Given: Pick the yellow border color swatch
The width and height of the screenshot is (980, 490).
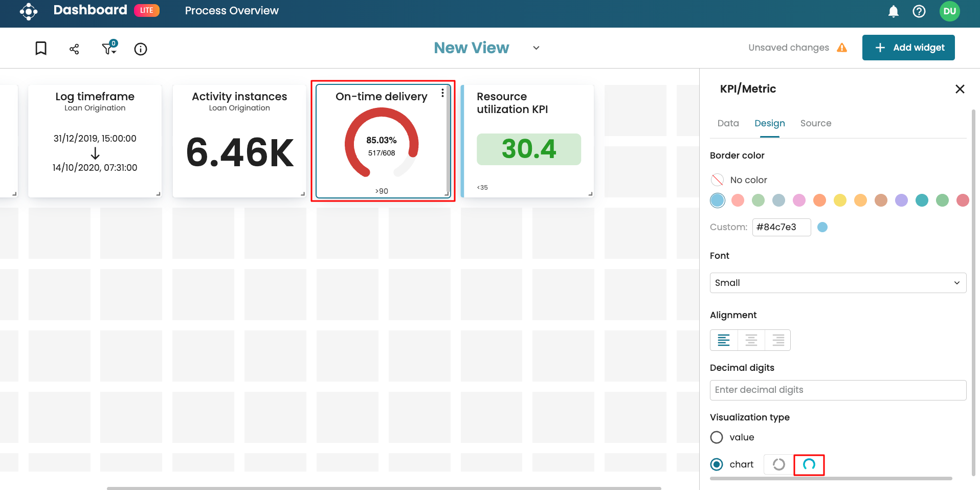Looking at the screenshot, I should (x=840, y=201).
